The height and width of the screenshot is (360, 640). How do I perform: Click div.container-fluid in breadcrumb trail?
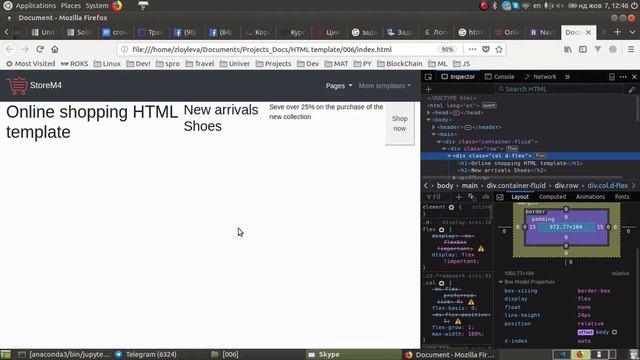pos(516,186)
